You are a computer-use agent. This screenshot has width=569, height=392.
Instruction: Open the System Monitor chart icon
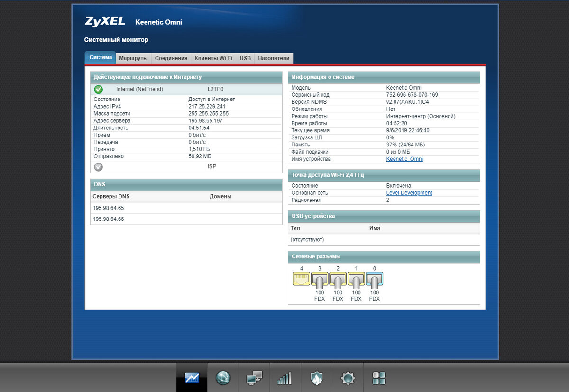tap(192, 378)
